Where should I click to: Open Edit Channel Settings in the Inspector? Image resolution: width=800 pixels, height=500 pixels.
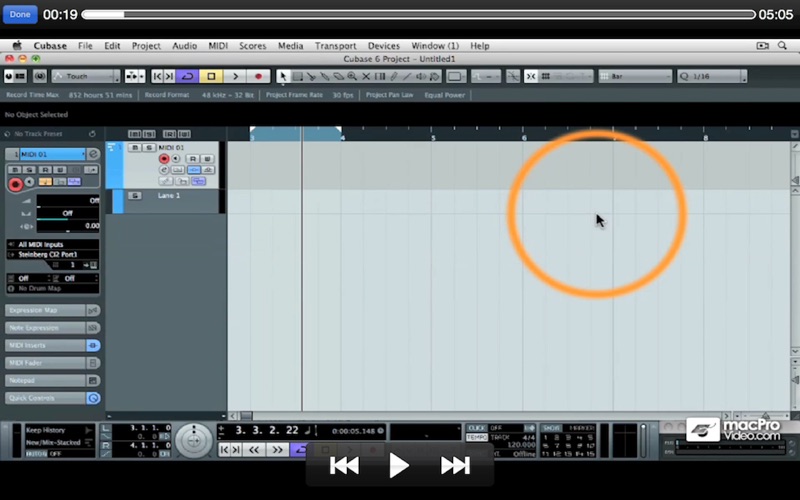93,154
